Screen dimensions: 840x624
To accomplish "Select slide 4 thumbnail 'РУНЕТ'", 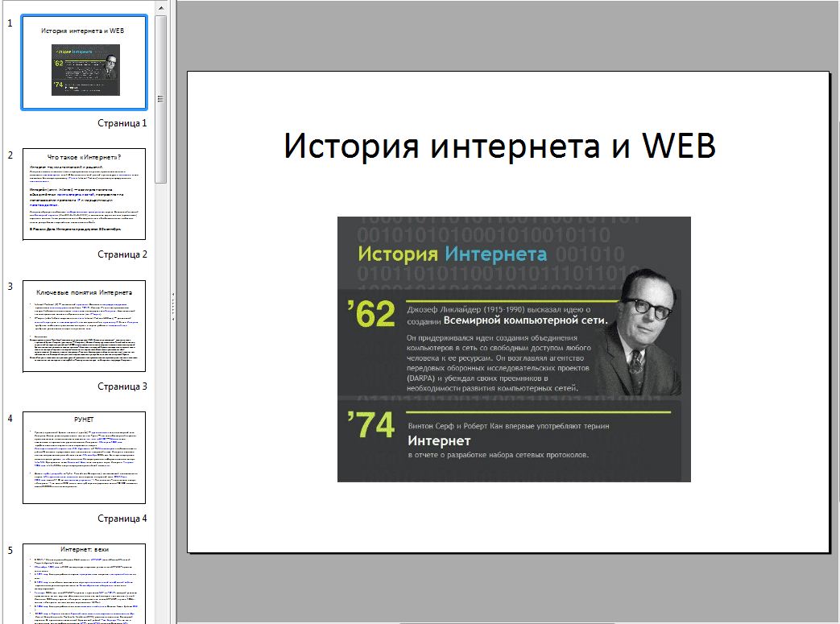I will point(84,457).
